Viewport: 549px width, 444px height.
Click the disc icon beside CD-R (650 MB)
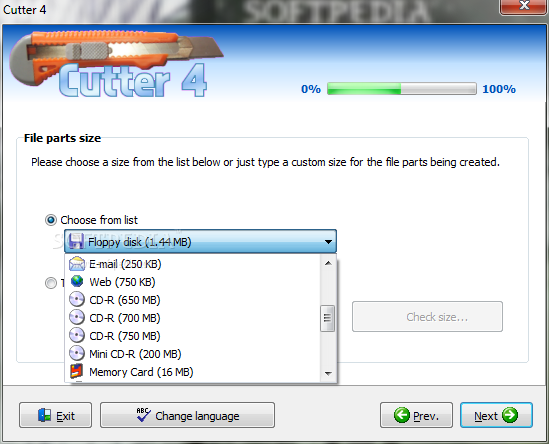coord(77,300)
